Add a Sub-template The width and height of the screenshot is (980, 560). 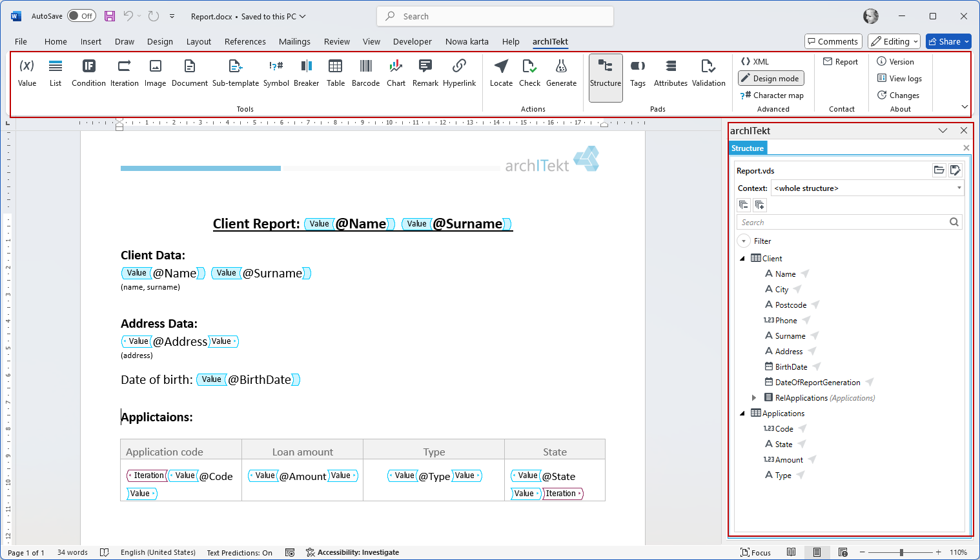236,73
